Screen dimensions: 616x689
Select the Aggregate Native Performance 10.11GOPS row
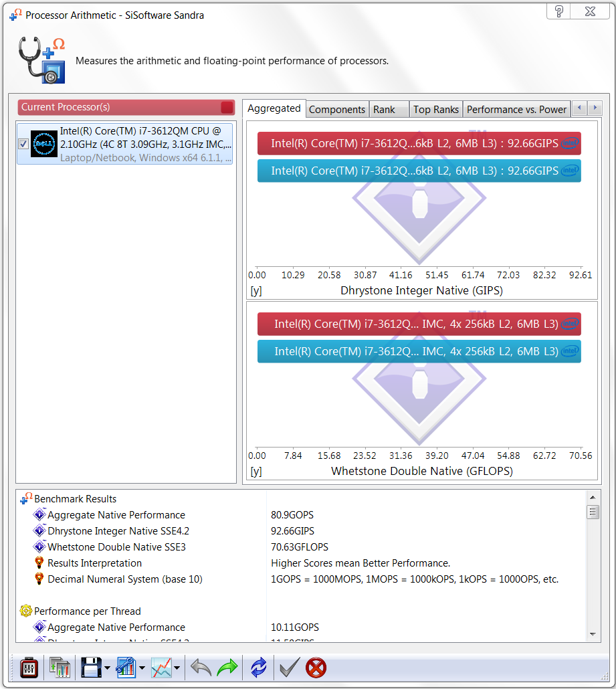[301, 627]
